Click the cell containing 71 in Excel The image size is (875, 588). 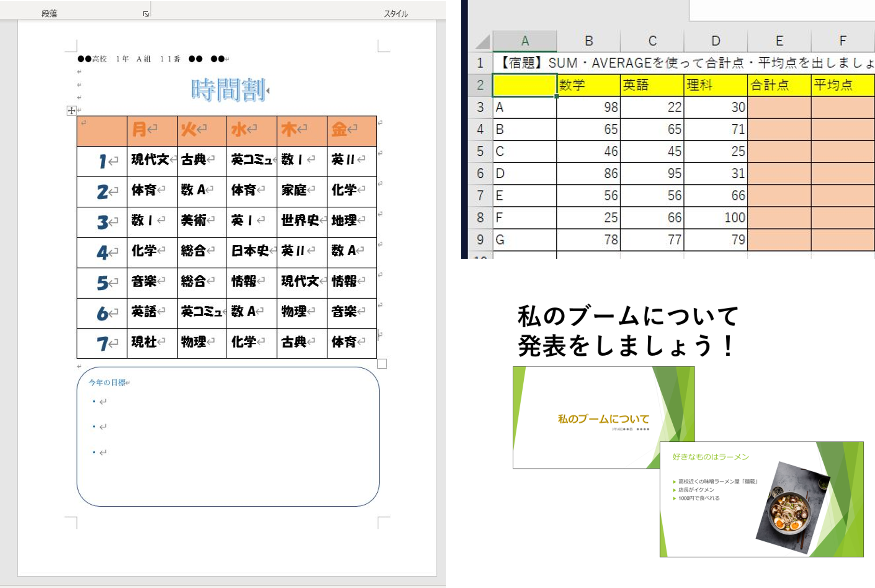tap(716, 129)
